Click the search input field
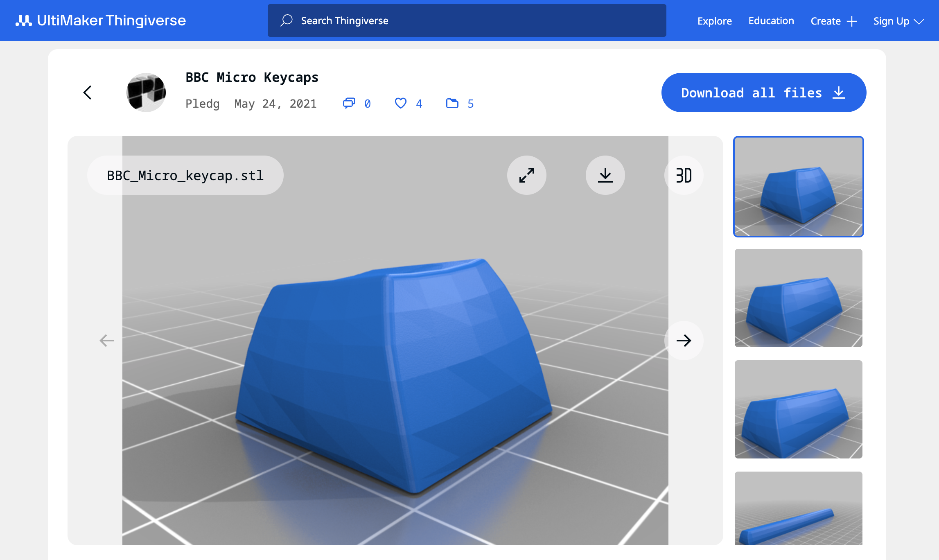This screenshot has height=560, width=939. (x=466, y=20)
